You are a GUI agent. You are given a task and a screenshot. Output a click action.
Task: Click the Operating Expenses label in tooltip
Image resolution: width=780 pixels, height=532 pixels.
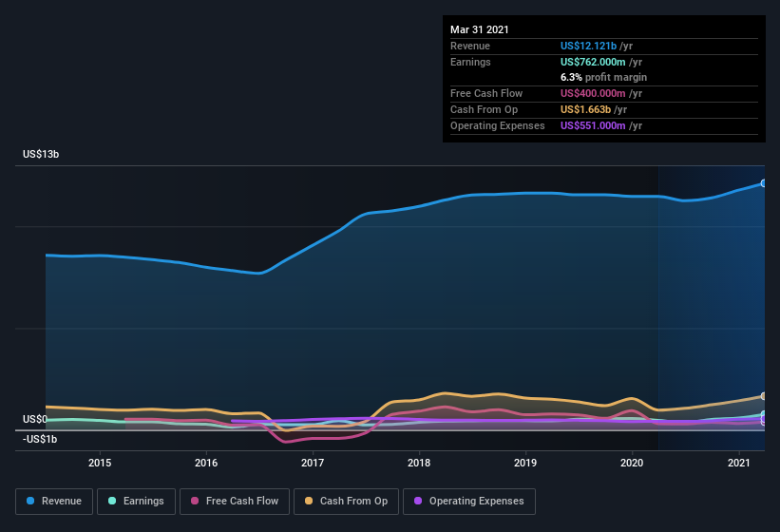498,125
